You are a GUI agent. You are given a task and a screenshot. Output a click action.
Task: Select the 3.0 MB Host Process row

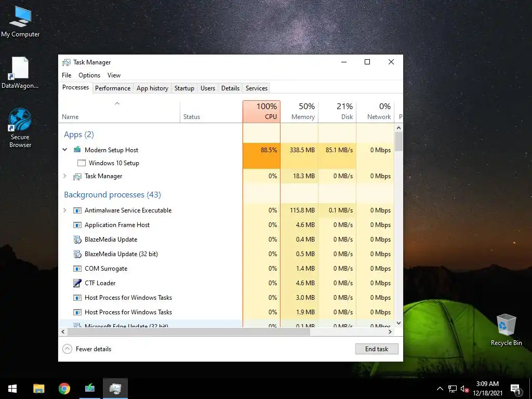point(227,298)
